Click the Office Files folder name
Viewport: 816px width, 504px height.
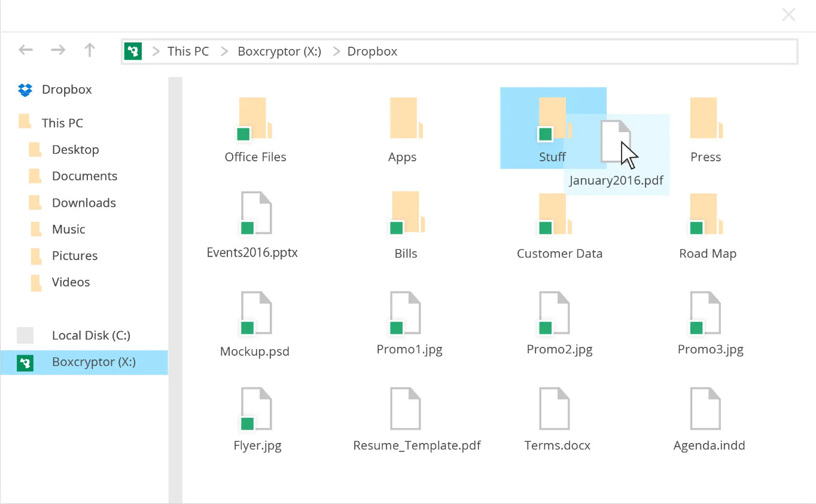click(x=255, y=157)
